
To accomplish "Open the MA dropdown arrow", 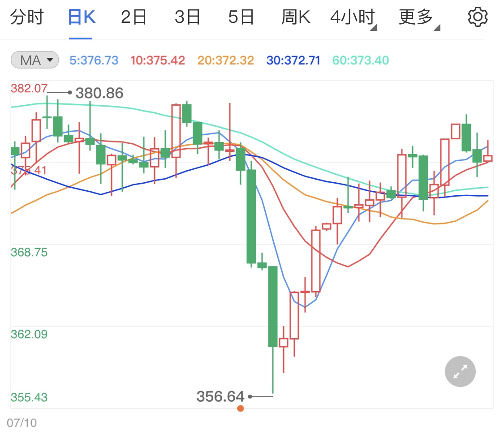I will click(50, 60).
